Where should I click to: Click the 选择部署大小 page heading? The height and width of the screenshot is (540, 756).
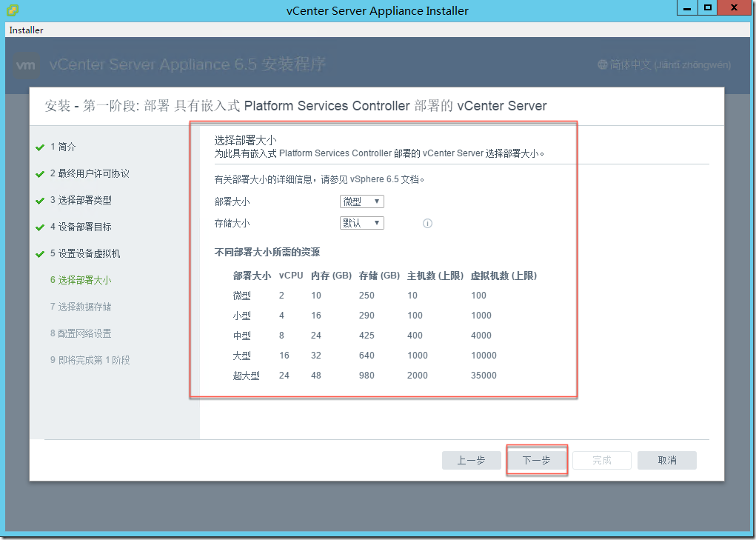click(x=245, y=140)
